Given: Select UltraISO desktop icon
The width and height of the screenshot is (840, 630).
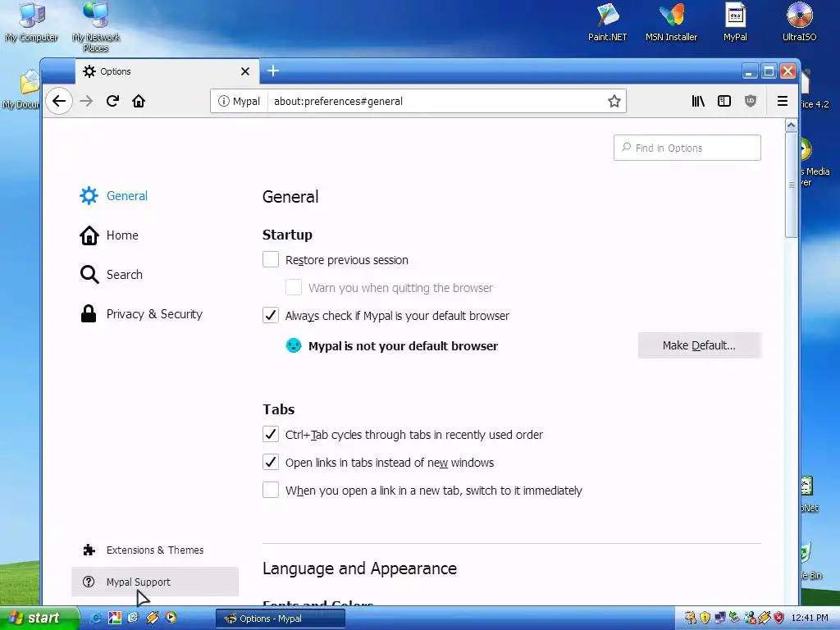Looking at the screenshot, I should (x=799, y=22).
